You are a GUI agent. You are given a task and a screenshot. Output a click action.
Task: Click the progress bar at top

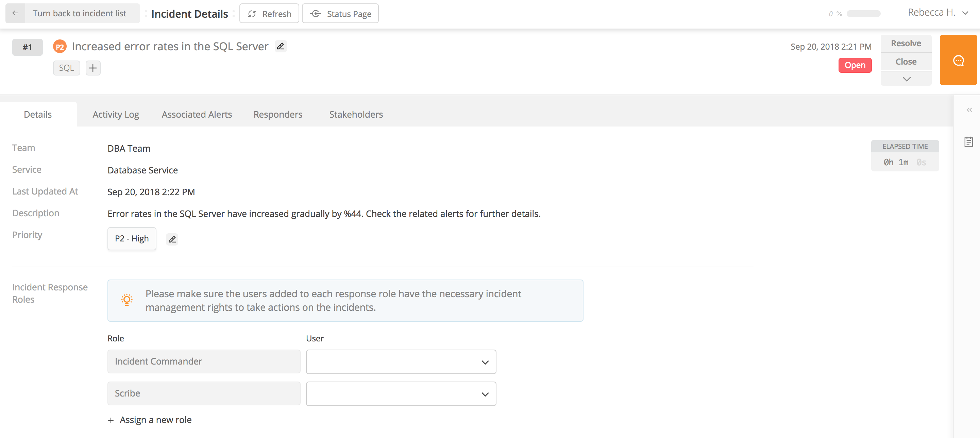click(863, 14)
